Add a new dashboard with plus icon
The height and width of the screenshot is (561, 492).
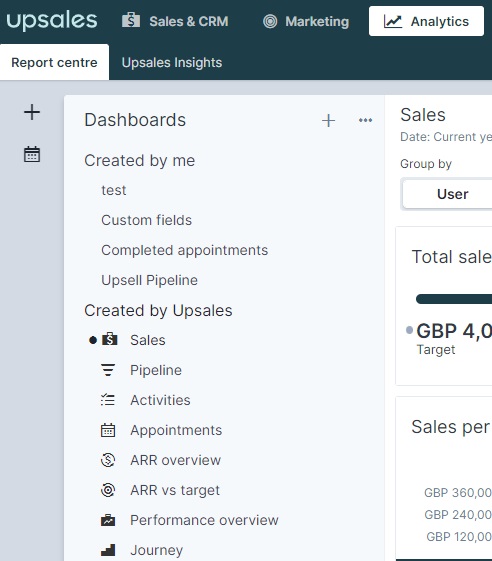328,121
